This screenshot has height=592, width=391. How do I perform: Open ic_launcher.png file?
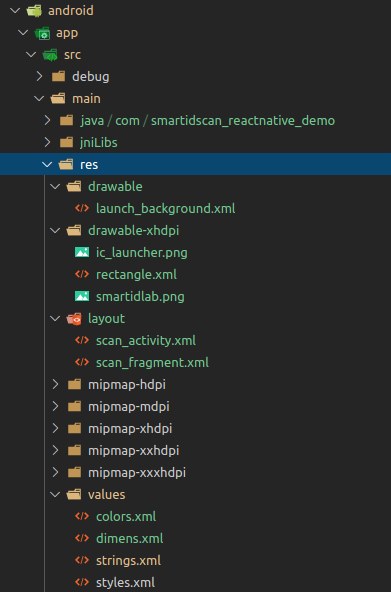[x=142, y=253]
